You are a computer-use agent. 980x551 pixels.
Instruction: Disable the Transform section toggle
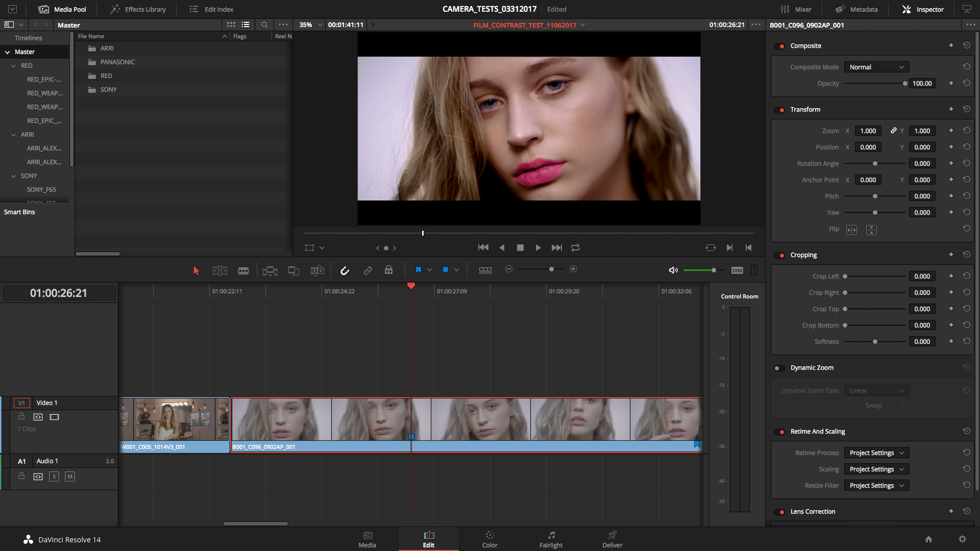coord(780,110)
